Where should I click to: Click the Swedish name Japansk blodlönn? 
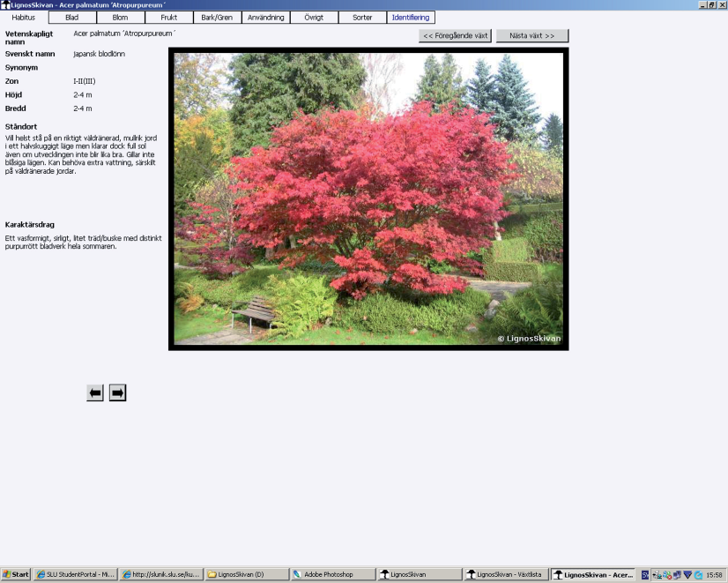99,54
